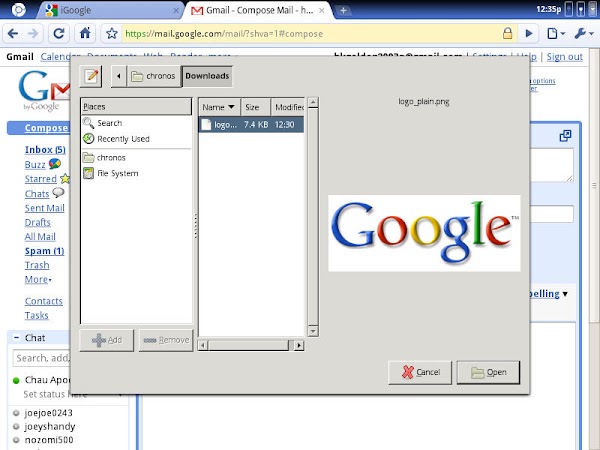Select the Gmail Compose Mail tab
Screen dimensions: 600x450
[x=258, y=10]
